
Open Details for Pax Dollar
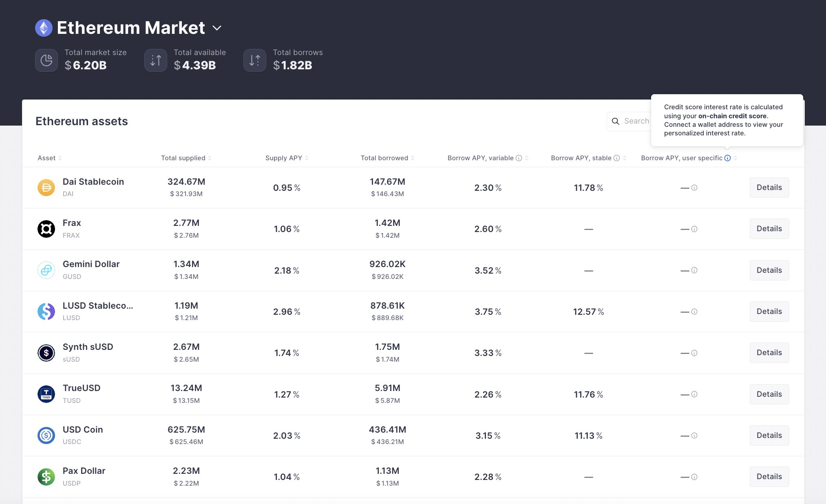pyautogui.click(x=769, y=477)
